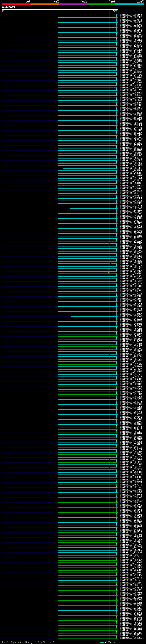This screenshot has width=146, height=644.
Task: Click the purple ~60% identity legend bar
Action: click(73, 4)
